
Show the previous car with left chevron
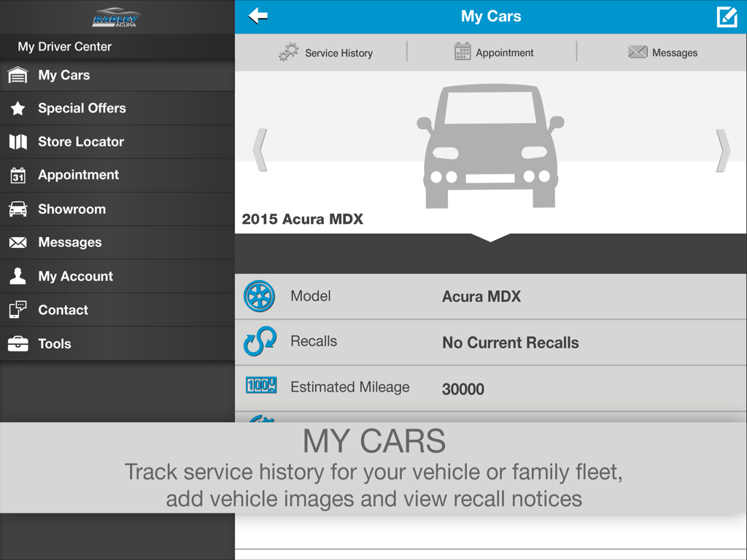coord(260,150)
